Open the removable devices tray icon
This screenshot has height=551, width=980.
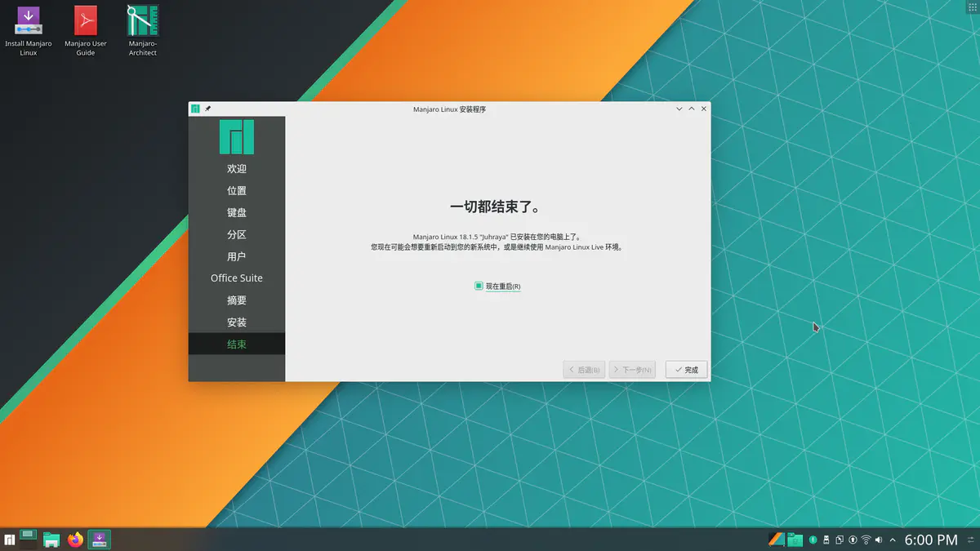tap(826, 540)
